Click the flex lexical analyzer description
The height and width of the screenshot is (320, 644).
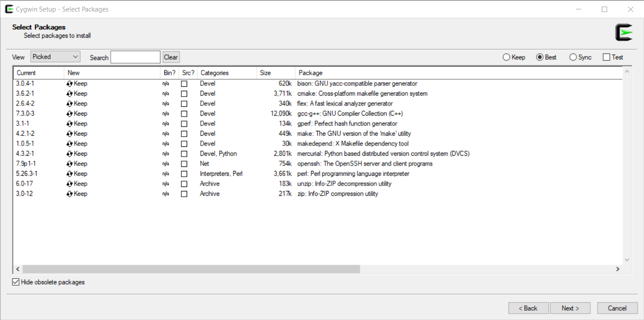click(345, 104)
